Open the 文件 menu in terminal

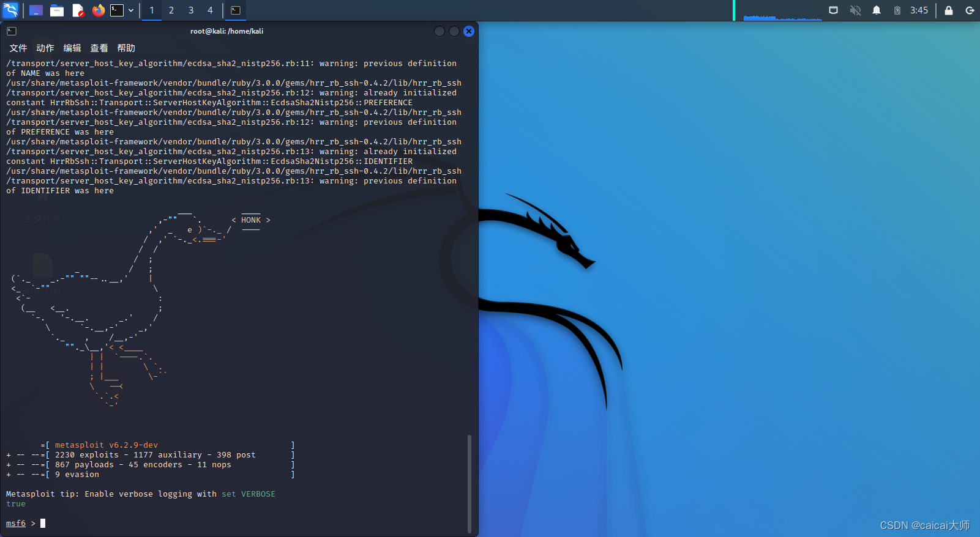coord(18,48)
